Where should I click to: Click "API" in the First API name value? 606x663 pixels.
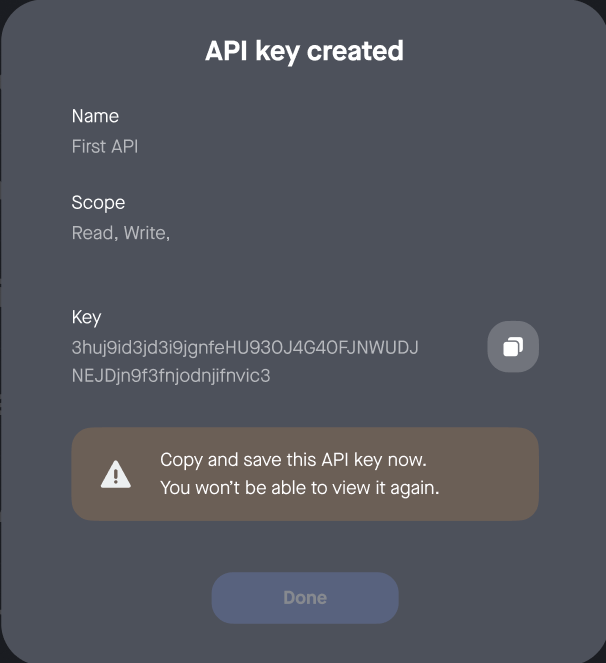(x=124, y=147)
